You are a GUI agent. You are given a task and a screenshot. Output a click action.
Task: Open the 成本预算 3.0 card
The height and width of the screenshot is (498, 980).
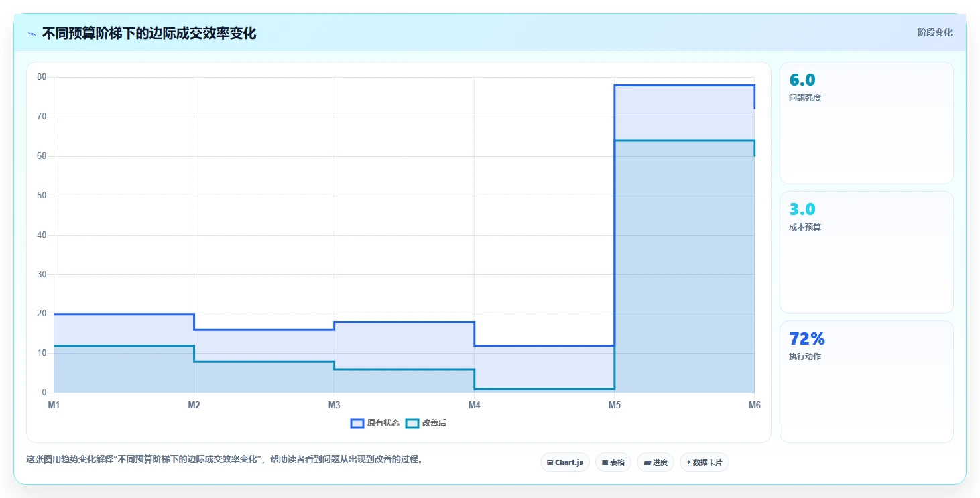[x=867, y=252]
